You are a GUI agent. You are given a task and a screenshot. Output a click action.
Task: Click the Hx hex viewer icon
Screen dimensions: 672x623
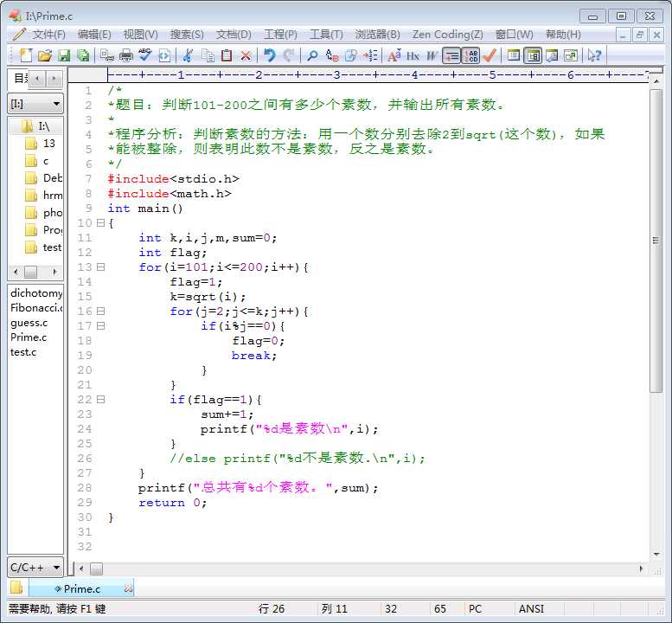pyautogui.click(x=413, y=55)
